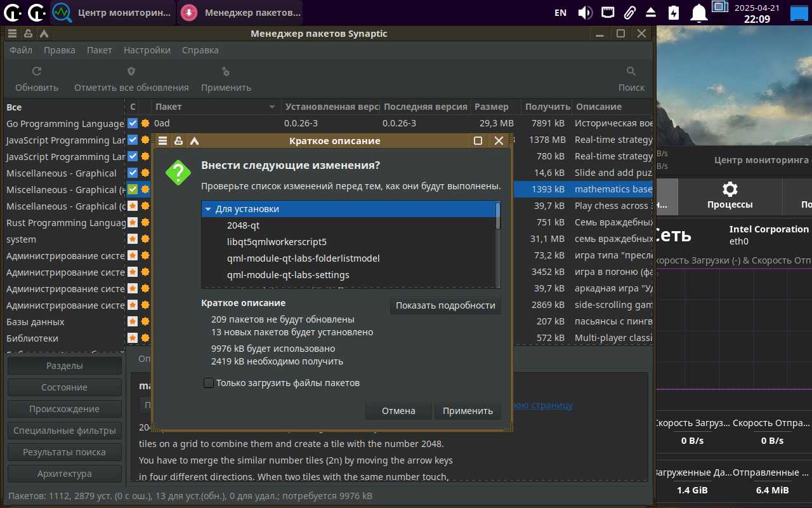Open the Пакет menu
Viewport: 812px width, 508px height.
tap(99, 50)
